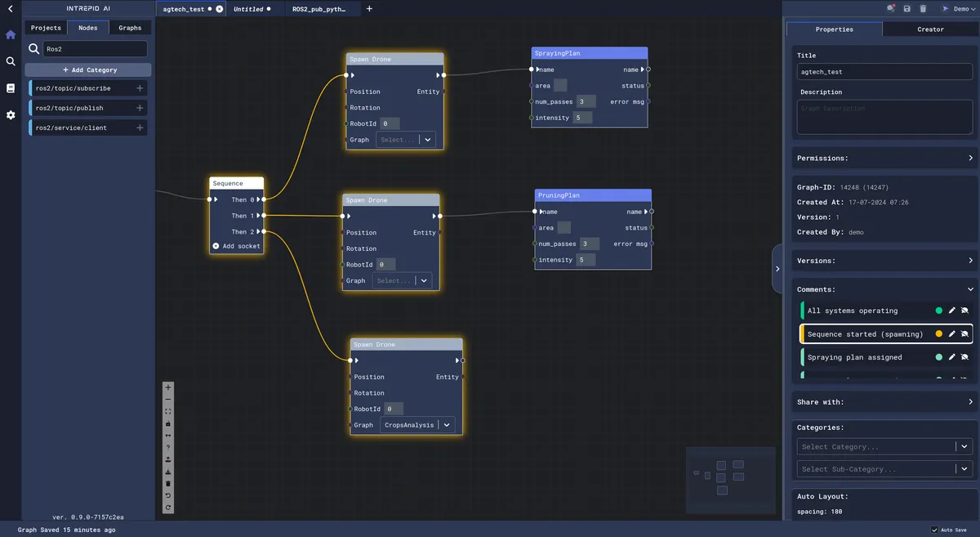
Task: Click the Graph Description text area
Action: (884, 117)
